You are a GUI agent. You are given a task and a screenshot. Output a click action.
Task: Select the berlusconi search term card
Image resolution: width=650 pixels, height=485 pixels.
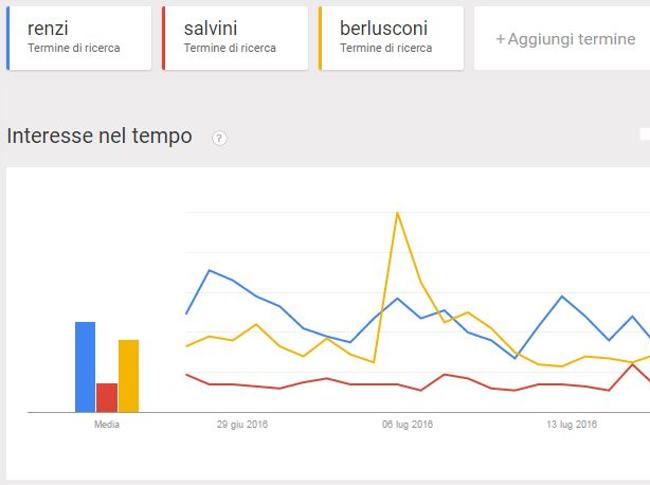[391, 38]
